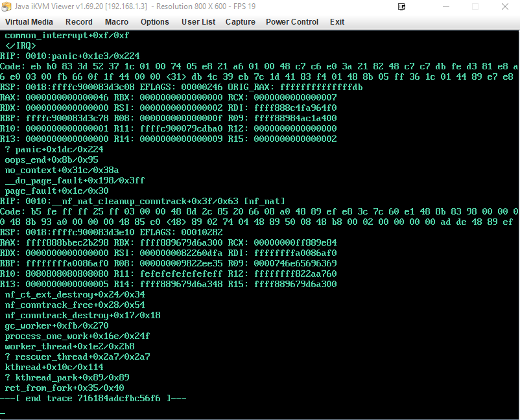Screen dimensions: 520x420
Task: Open the Options menu
Action: click(x=154, y=22)
